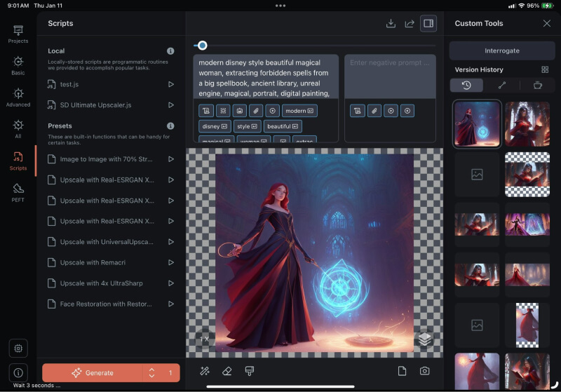This screenshot has height=392, width=561.
Task: Click the share export icon
Action: coord(410,23)
